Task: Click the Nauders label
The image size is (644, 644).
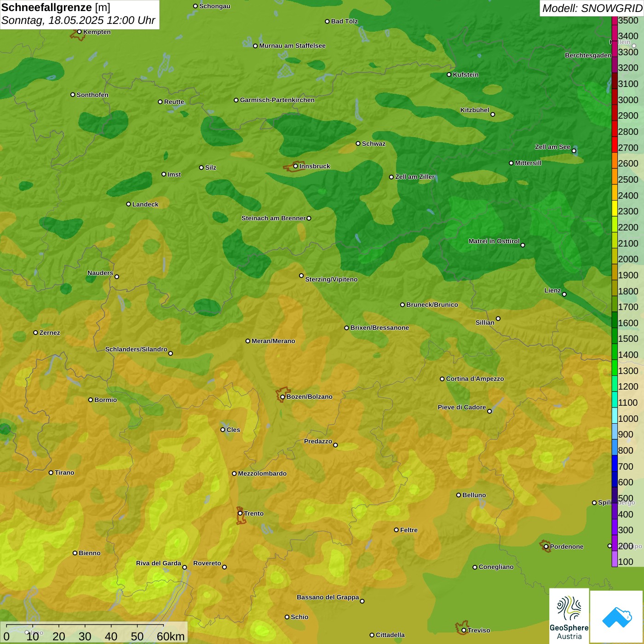Action: pos(100,273)
